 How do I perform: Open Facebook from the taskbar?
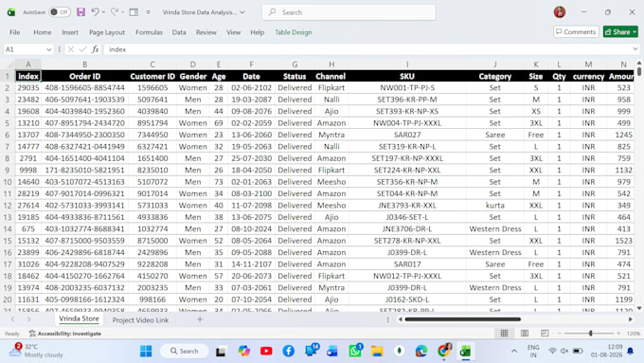tap(288, 351)
